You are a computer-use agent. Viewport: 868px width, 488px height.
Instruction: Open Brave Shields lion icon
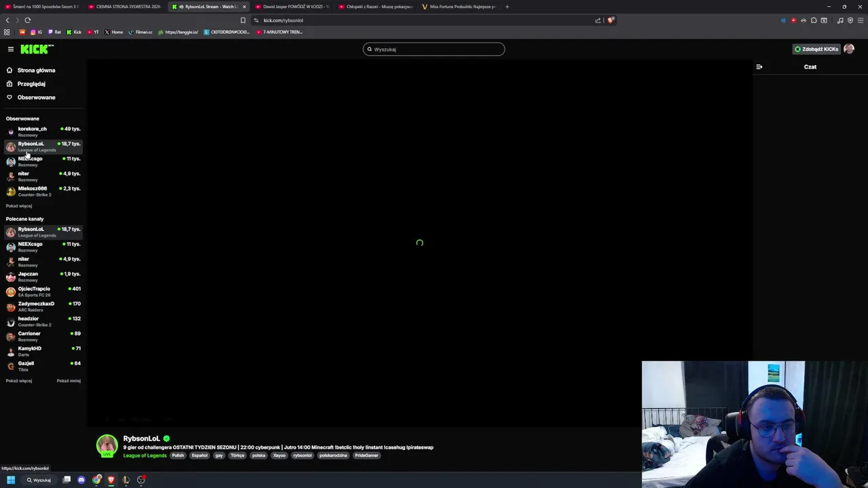[x=610, y=20]
